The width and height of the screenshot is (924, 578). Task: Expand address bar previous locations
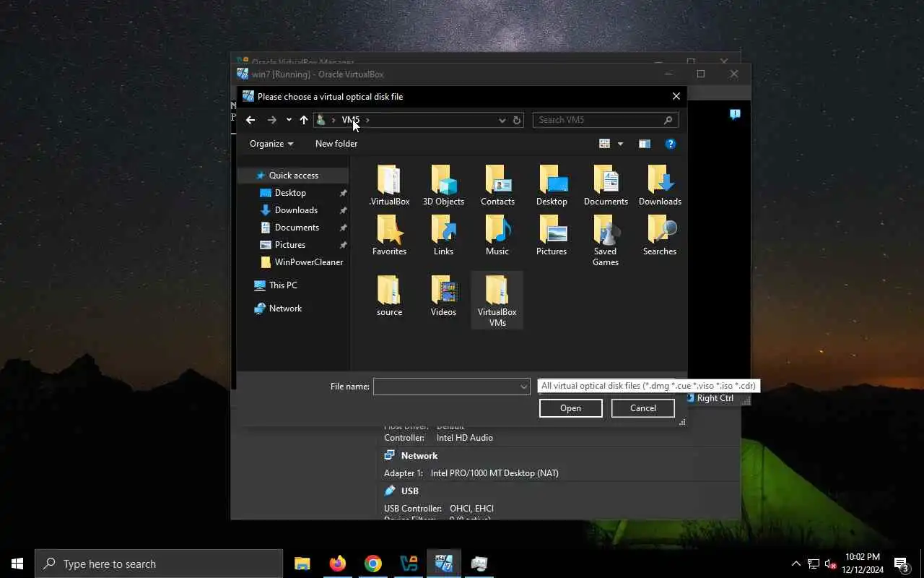(x=502, y=120)
